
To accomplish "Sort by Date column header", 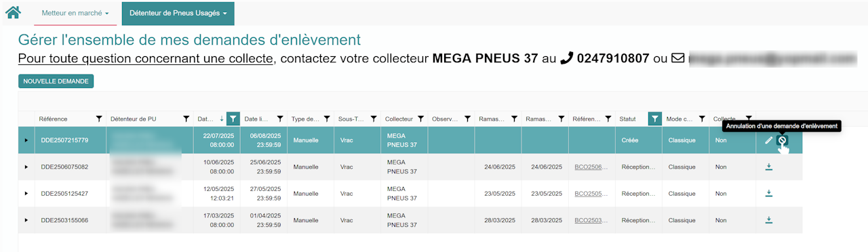I will click(205, 119).
